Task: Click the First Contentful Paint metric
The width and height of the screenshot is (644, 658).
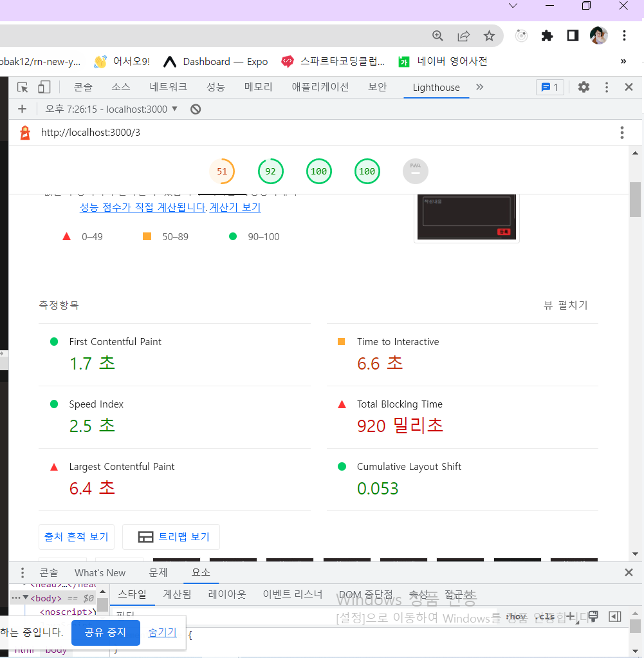Action: click(x=174, y=355)
